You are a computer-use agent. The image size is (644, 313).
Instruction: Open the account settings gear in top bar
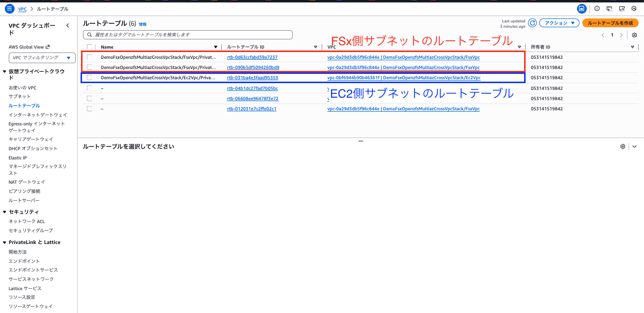pos(634,8)
